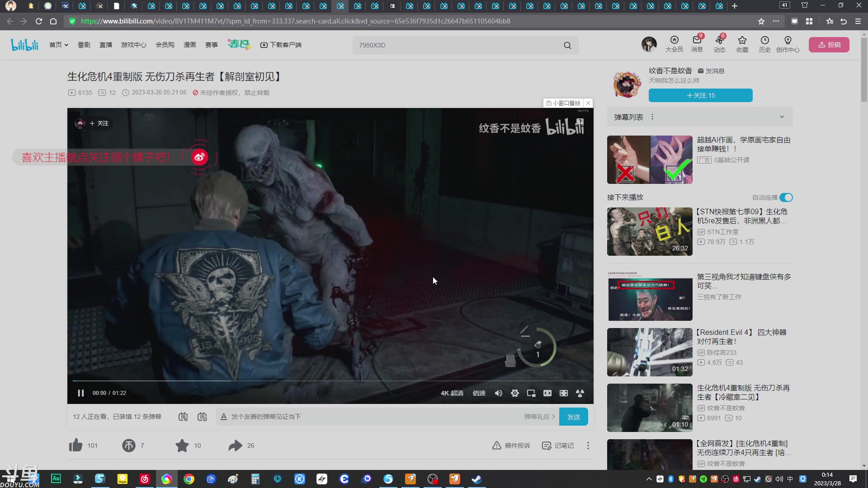
Task: Open 消息 notifications icon
Action: 697,44
